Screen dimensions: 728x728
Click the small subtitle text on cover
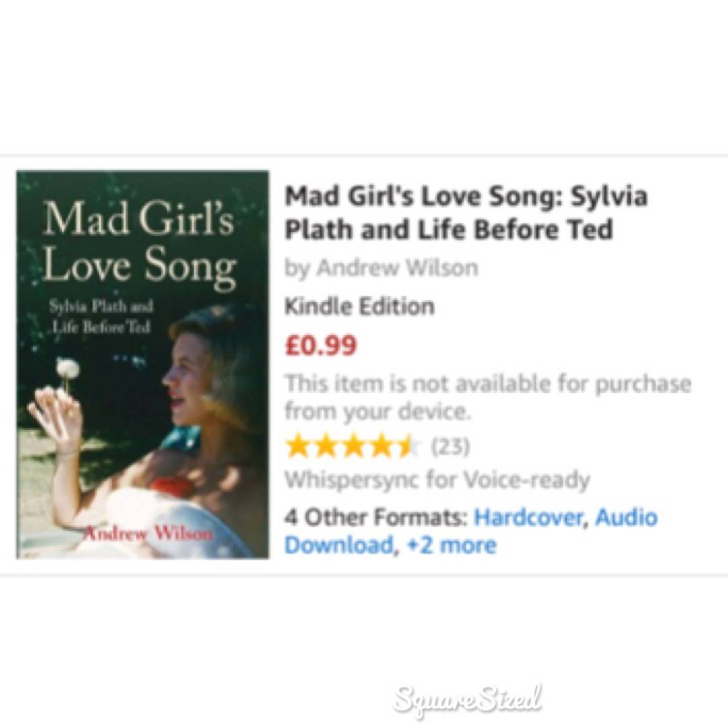(100, 317)
